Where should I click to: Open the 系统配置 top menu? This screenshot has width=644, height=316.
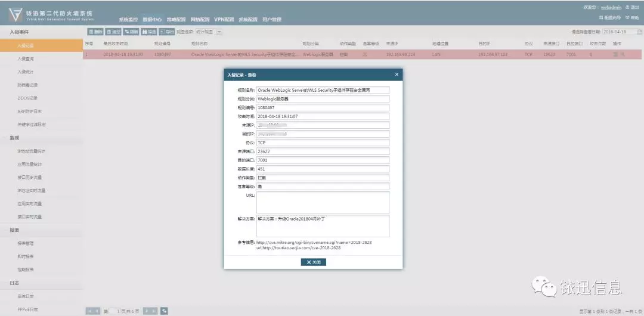coord(247,19)
